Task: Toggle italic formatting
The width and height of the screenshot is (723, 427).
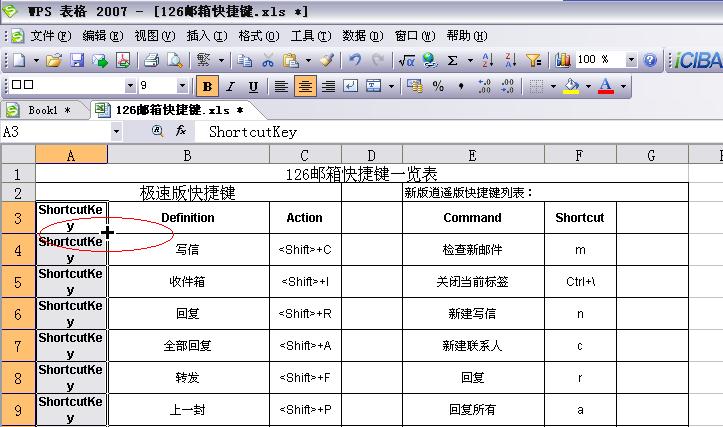Action: click(x=231, y=86)
